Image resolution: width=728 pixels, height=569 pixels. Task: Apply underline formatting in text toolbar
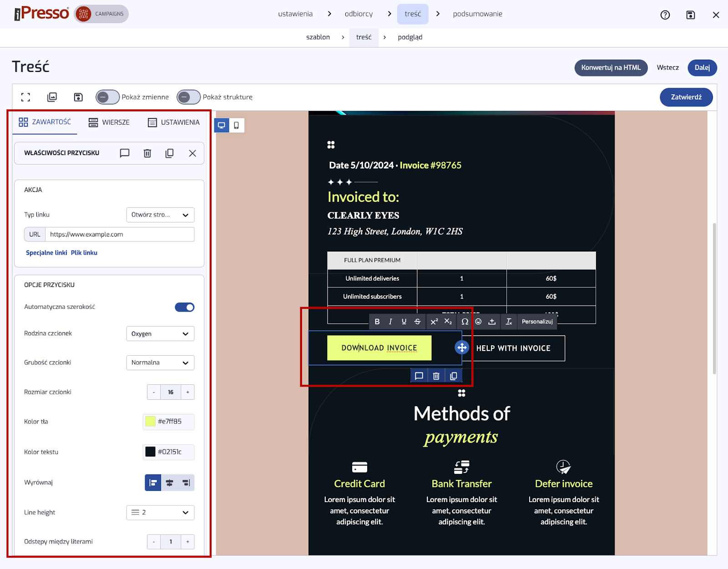404,322
